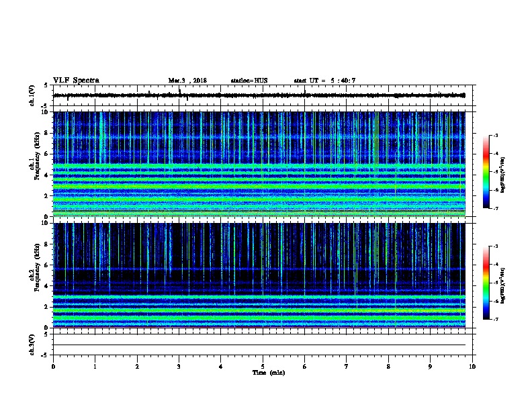Screen dimensions: 532x411
Task: Click the ch.1 voltage waveform trace
Action: 259,95
